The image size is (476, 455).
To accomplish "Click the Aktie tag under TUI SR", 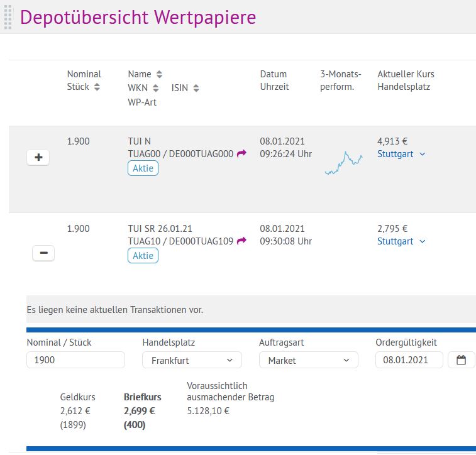I will [143, 256].
